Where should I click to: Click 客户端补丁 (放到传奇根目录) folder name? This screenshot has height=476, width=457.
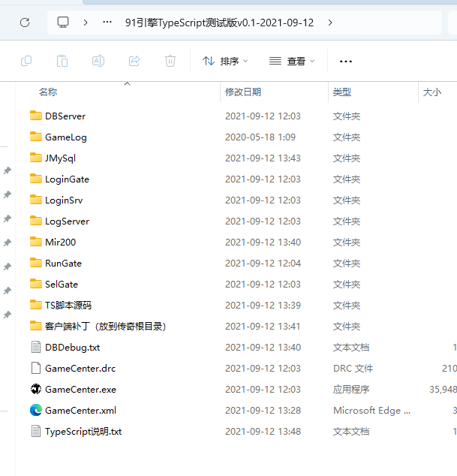point(105,327)
